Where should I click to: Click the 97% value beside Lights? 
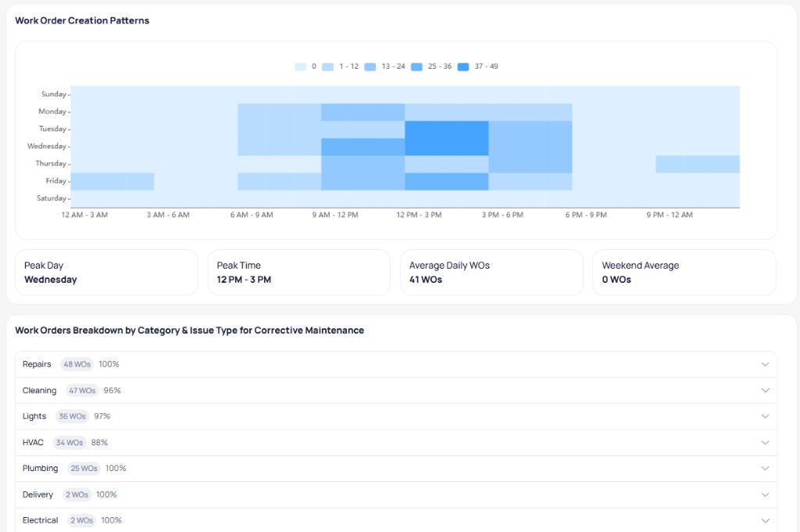click(x=102, y=416)
